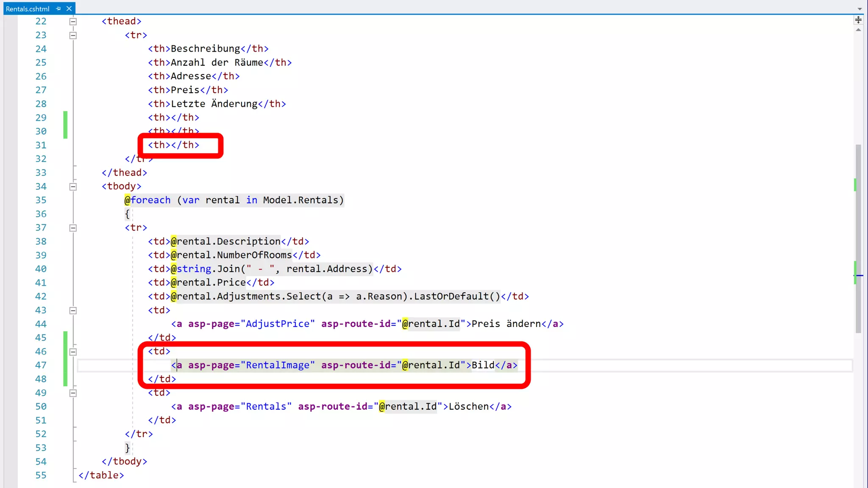Collapse the td block on line 46
Image resolution: width=868 pixels, height=488 pixels.
[73, 352]
